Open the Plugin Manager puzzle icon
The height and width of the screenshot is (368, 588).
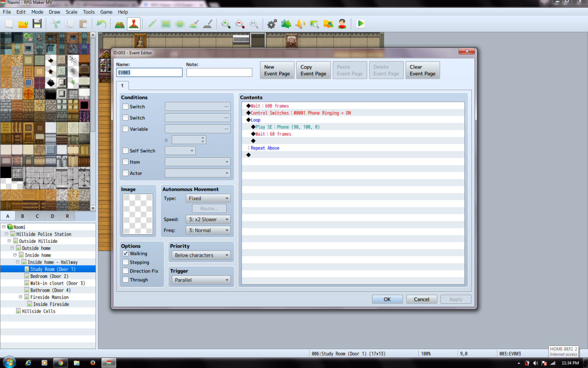pyautogui.click(x=286, y=24)
